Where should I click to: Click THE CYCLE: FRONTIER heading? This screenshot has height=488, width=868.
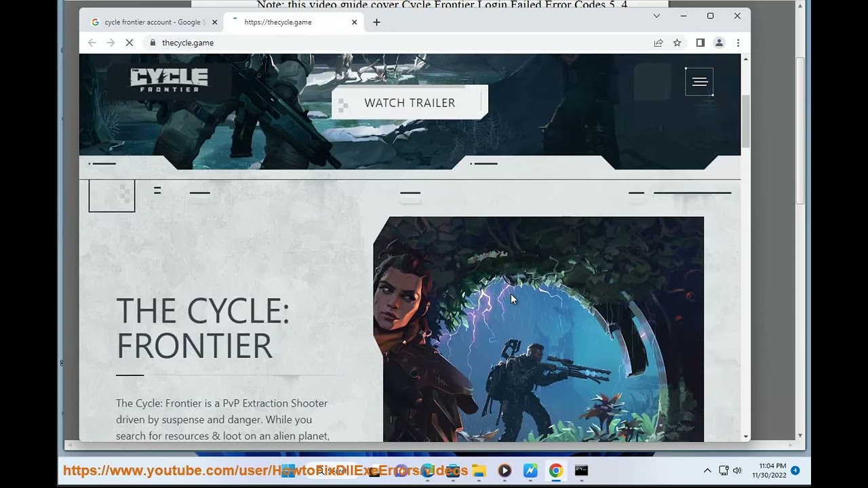[203, 328]
